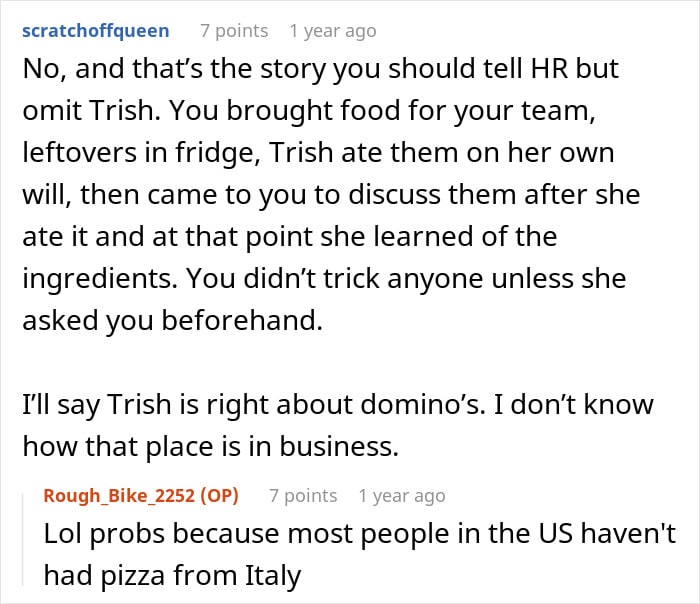Screen dimensions: 700x604
Task: Click the top comment's "1 year ago" timestamp
Action: (333, 31)
